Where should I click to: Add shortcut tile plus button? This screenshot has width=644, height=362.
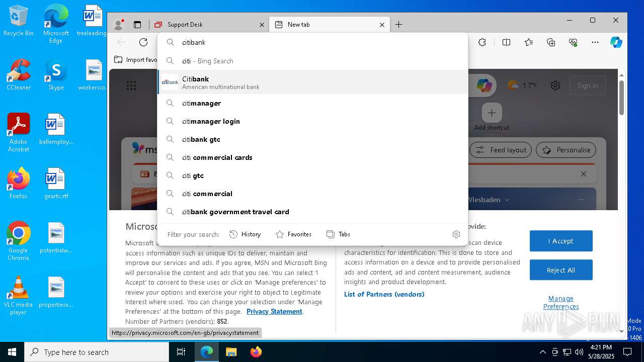(x=492, y=113)
